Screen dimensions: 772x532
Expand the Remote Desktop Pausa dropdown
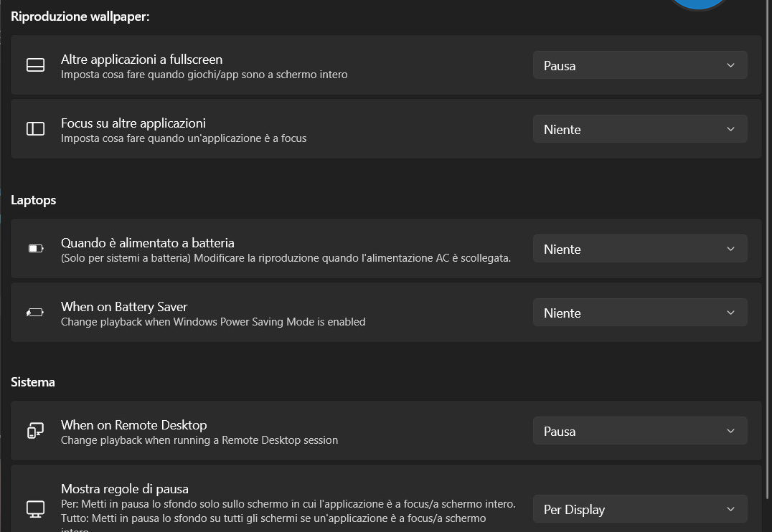tap(639, 431)
